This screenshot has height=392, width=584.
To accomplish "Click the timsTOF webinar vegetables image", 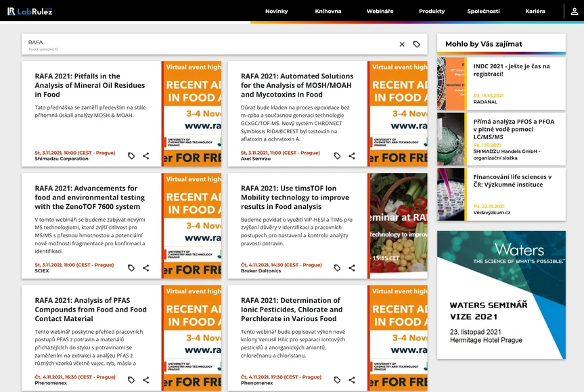I will pos(397,226).
